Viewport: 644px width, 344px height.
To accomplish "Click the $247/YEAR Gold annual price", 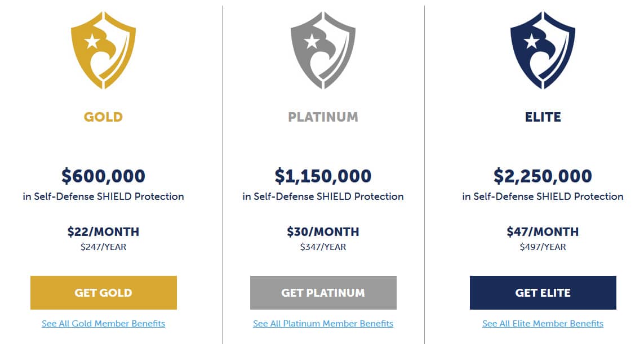I will tap(103, 247).
